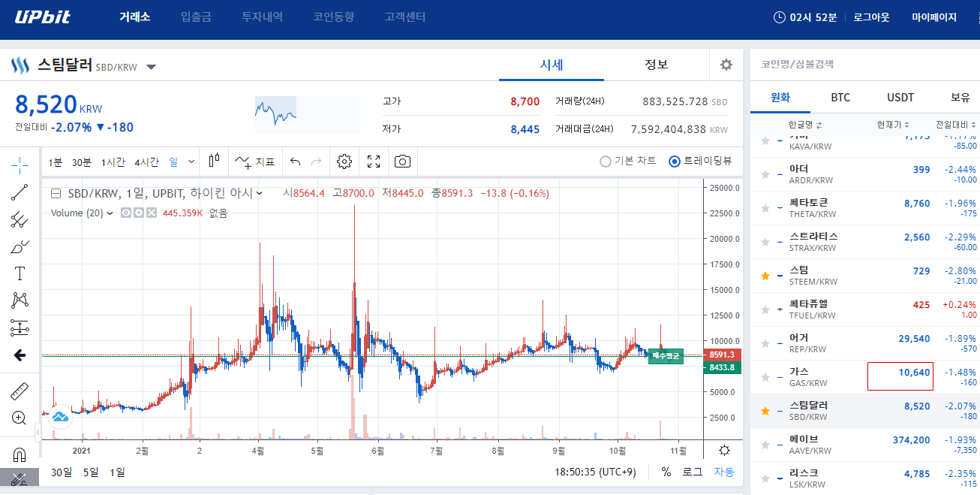Viewport: 980px width, 495px height.
Task: Select the pattern drawing tool
Action: coord(20,300)
